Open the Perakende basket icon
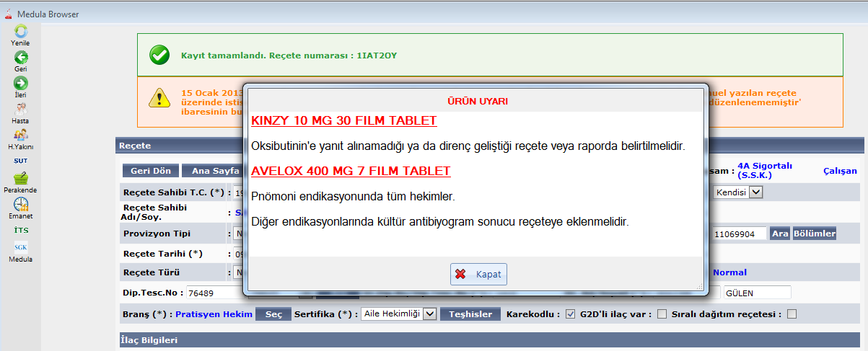 [x=20, y=179]
